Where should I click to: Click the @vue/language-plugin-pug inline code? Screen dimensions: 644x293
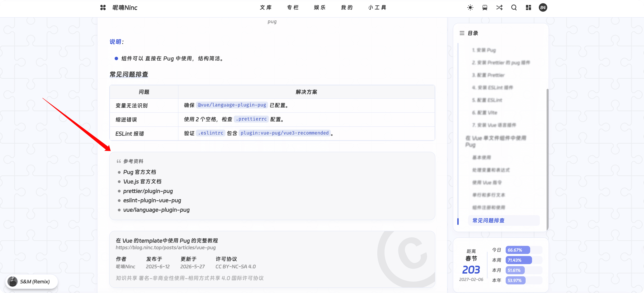pos(232,105)
